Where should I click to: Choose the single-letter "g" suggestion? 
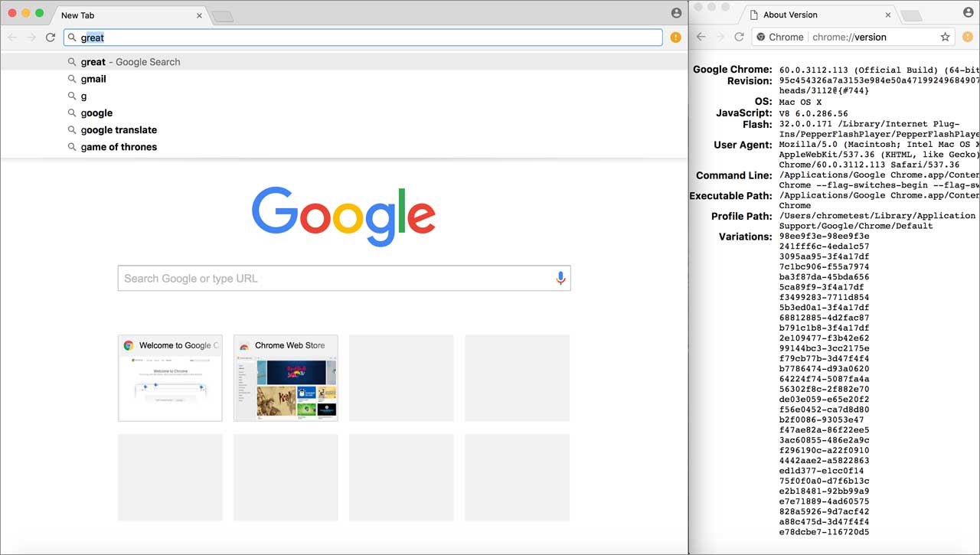tap(344, 96)
